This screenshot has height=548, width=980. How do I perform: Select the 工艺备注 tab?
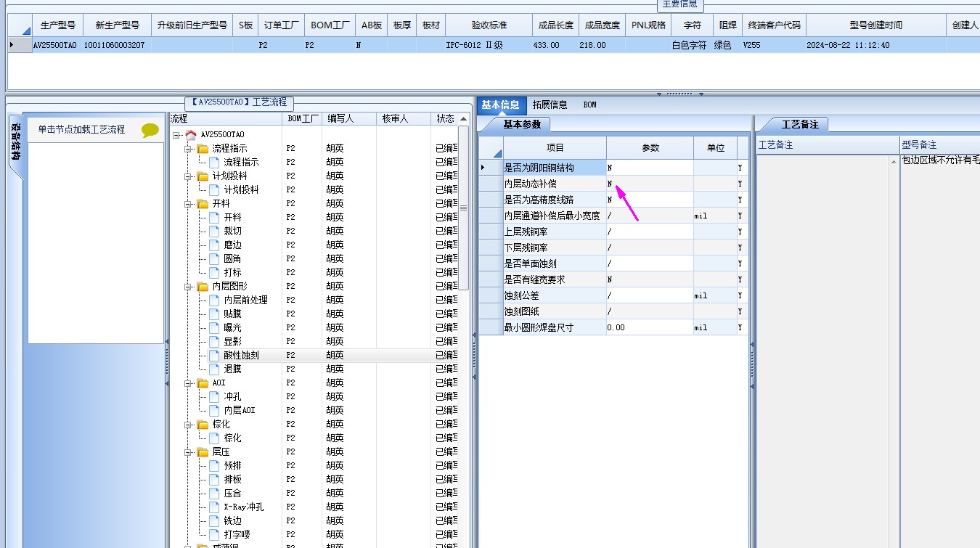pyautogui.click(x=800, y=124)
